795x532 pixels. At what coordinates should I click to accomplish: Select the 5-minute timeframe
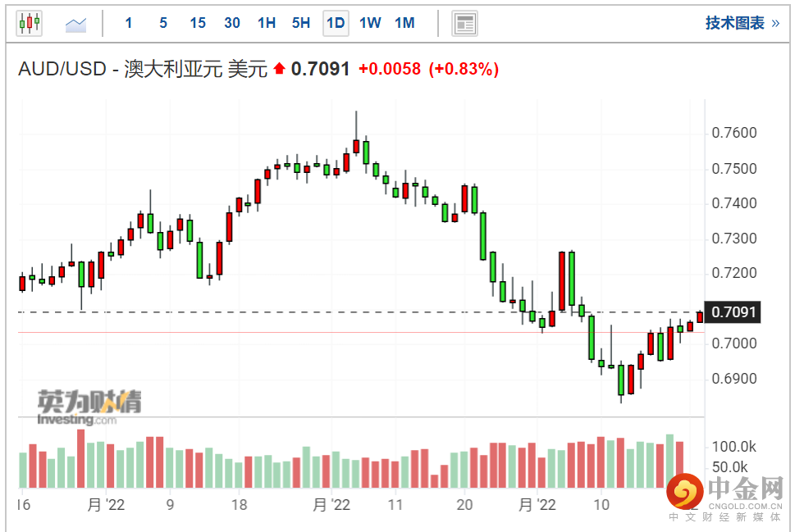point(163,23)
